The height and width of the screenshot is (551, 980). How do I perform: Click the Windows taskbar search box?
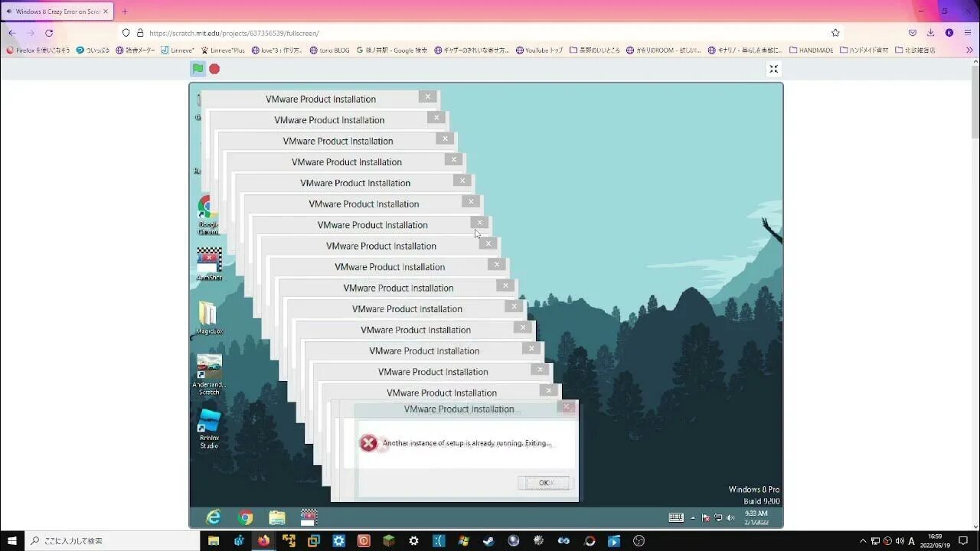tap(112, 540)
